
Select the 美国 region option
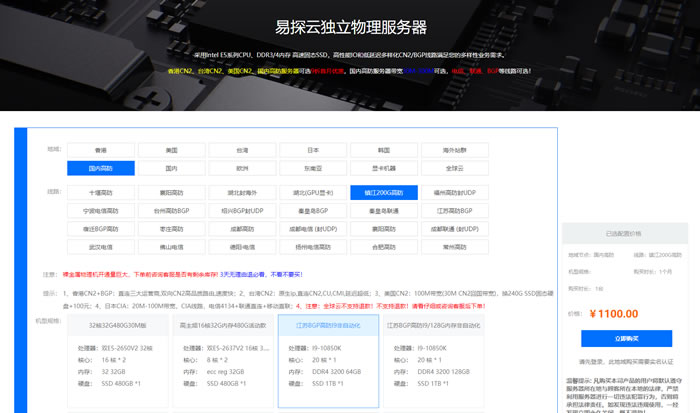171,150
